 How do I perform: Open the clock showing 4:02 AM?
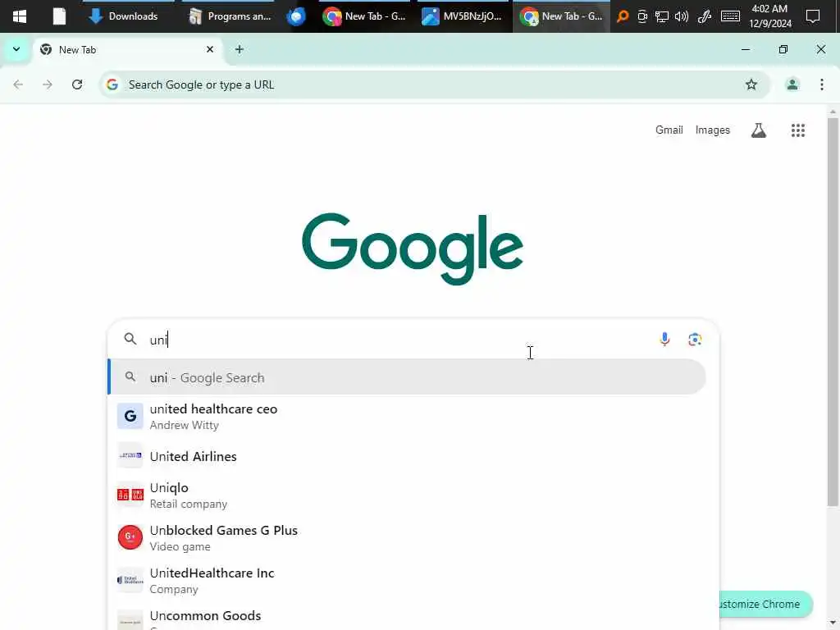click(x=769, y=16)
